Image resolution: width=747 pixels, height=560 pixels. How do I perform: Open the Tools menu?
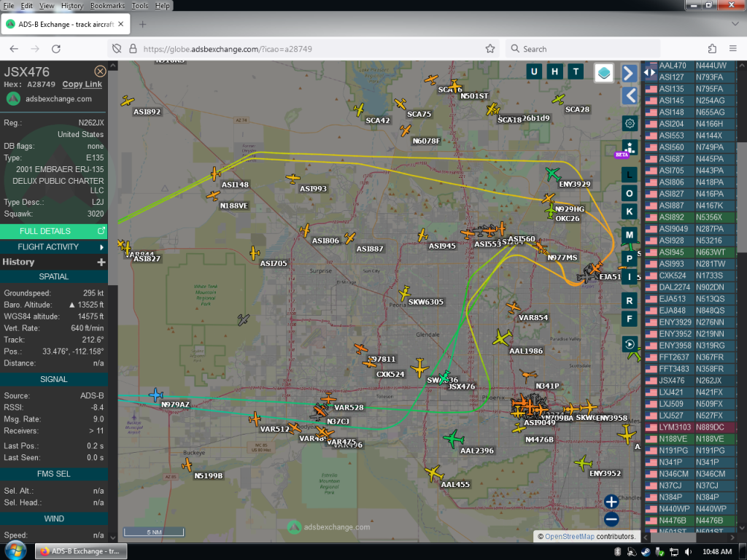pos(139,6)
